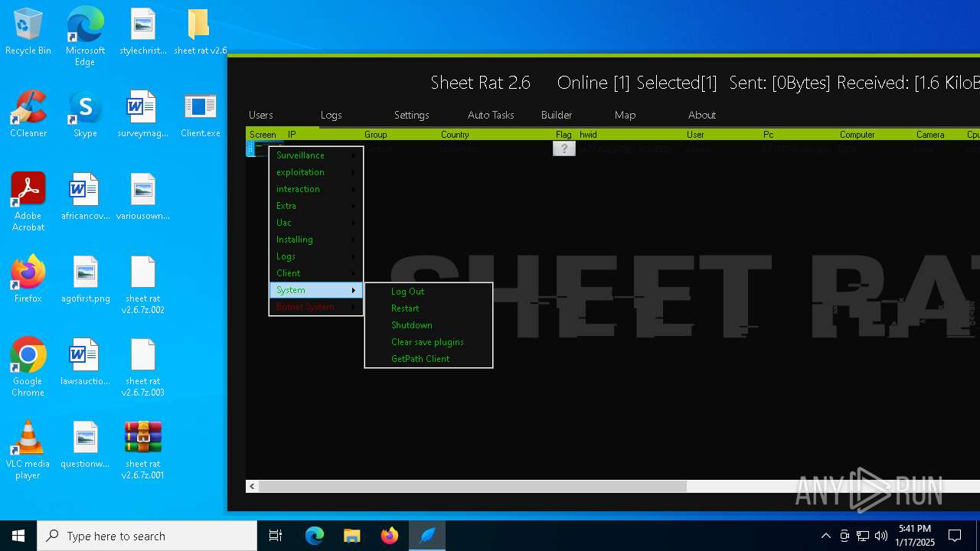Expand the Uac submenu
This screenshot has width=980, height=551.
click(x=316, y=223)
